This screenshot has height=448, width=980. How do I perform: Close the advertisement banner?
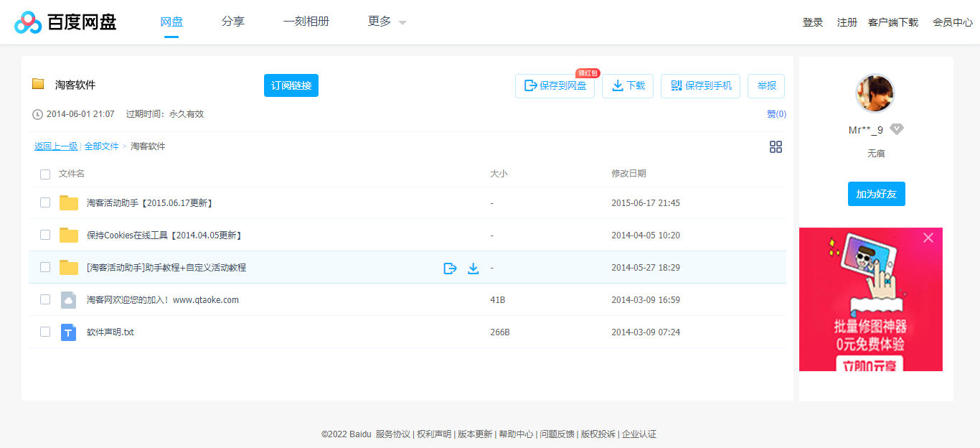click(928, 238)
